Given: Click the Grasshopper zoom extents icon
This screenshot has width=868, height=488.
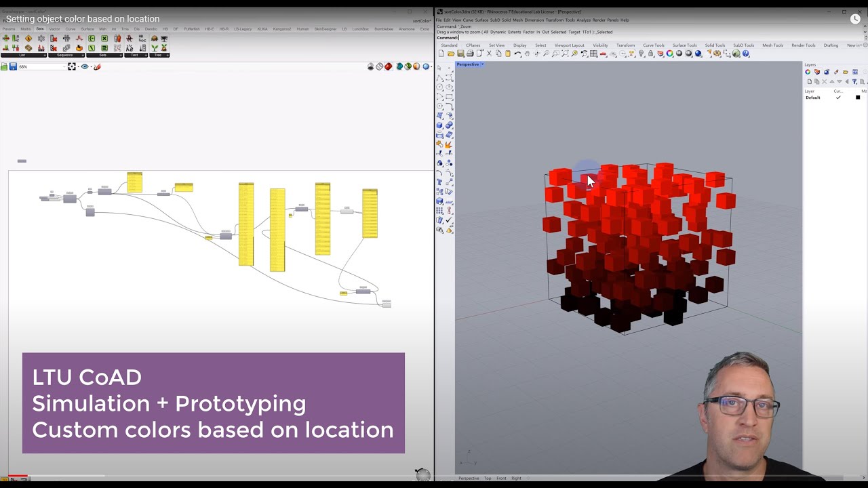Looking at the screenshot, I should pos(72,66).
